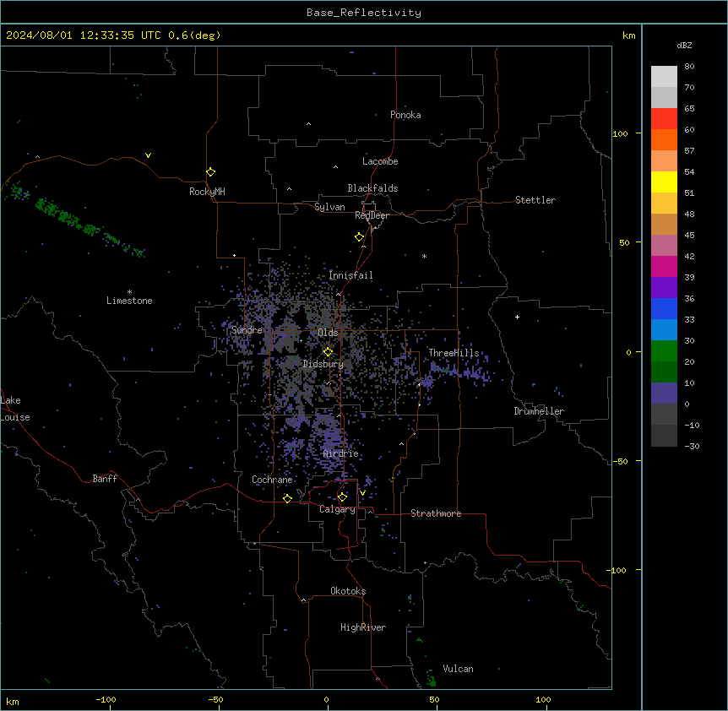Viewport: 728px width, 711px height.
Task: Click the RockyMH label
Action: [207, 192]
